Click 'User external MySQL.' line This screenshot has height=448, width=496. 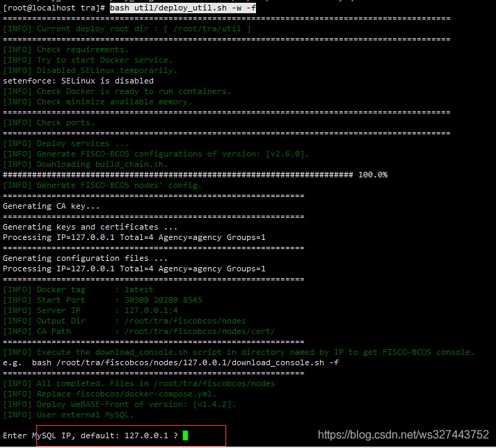coord(68,415)
